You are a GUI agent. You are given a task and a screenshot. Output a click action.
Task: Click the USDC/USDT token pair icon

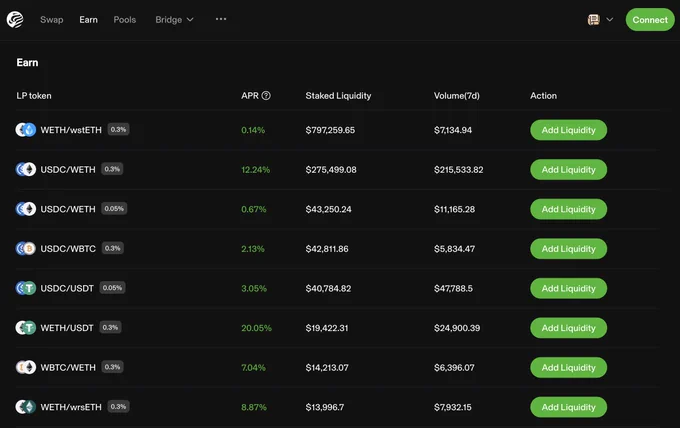point(26,288)
